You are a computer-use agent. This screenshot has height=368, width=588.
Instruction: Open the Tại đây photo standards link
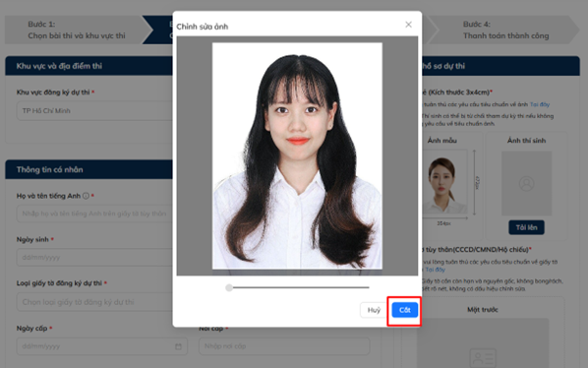[x=540, y=104]
